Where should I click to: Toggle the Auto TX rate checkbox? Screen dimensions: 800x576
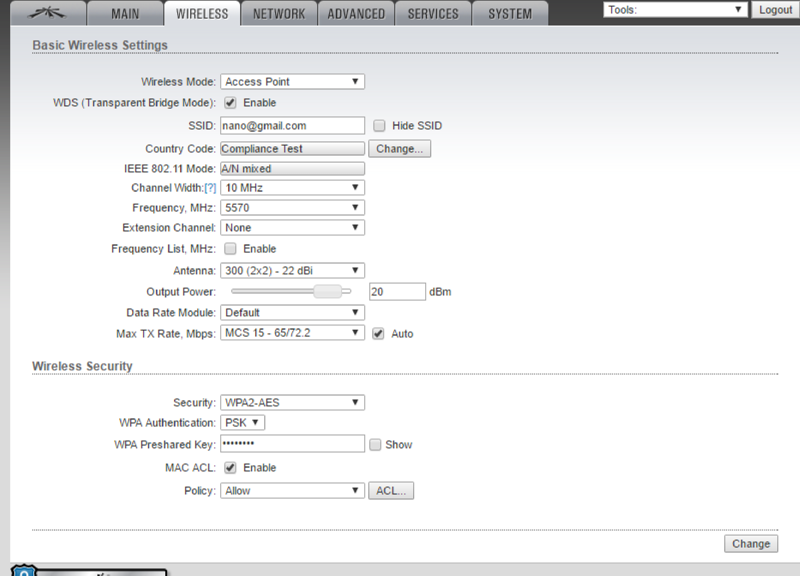click(378, 334)
